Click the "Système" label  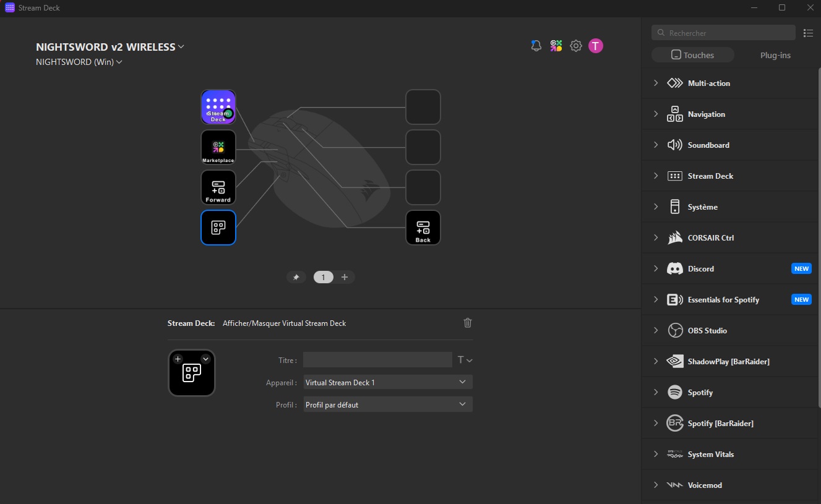(703, 207)
